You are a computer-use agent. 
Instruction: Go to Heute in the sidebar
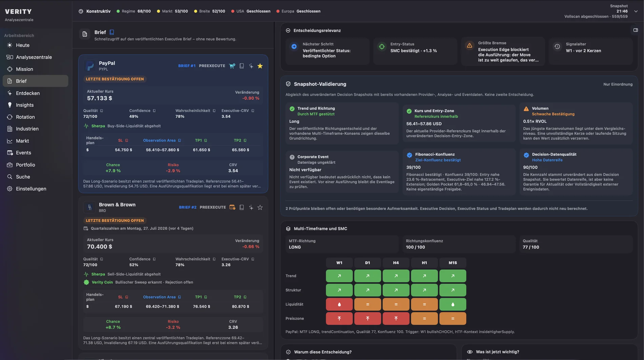pos(36,45)
